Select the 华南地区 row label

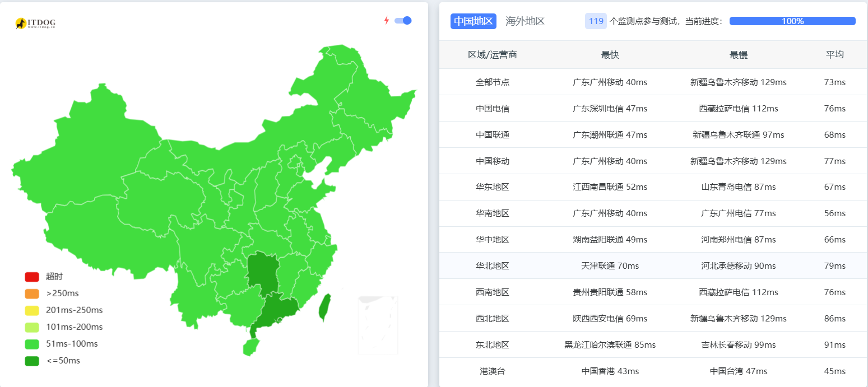[493, 213]
